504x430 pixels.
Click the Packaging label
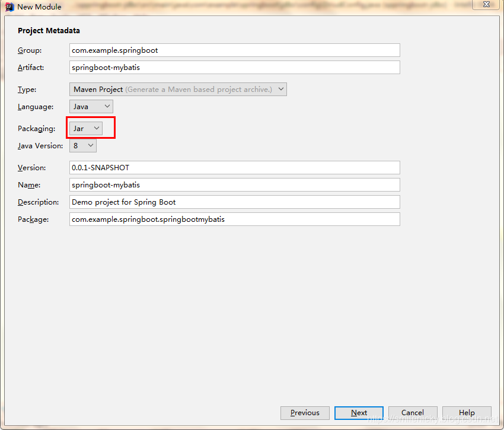37,129
